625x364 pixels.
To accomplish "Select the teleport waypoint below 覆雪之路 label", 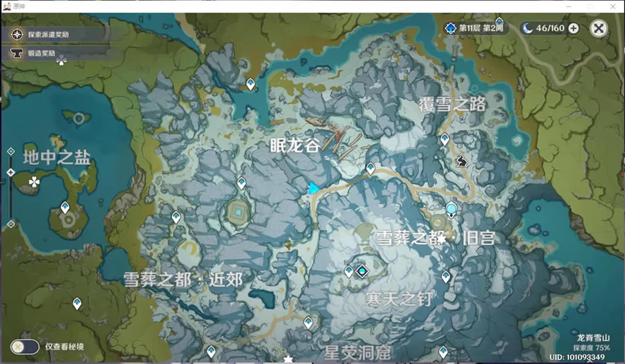I will click(445, 139).
